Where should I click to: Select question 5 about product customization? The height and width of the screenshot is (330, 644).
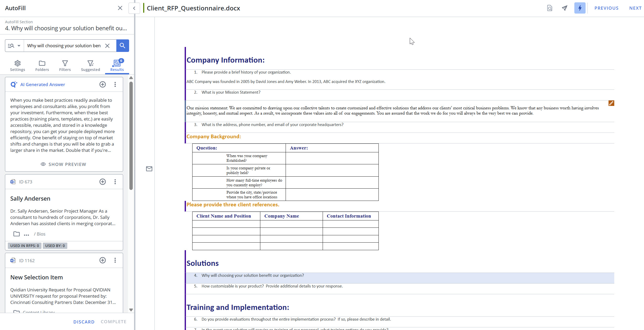[x=400, y=289]
